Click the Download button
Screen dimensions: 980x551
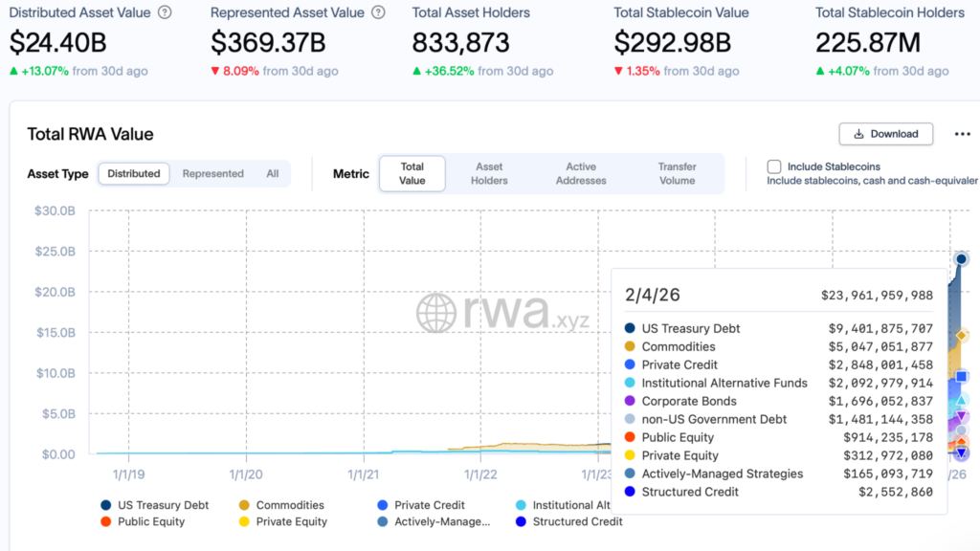coord(885,134)
